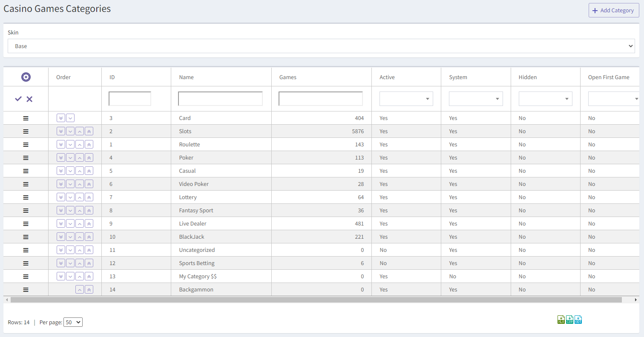
Task: Export table as XLS file
Action: 561,320
